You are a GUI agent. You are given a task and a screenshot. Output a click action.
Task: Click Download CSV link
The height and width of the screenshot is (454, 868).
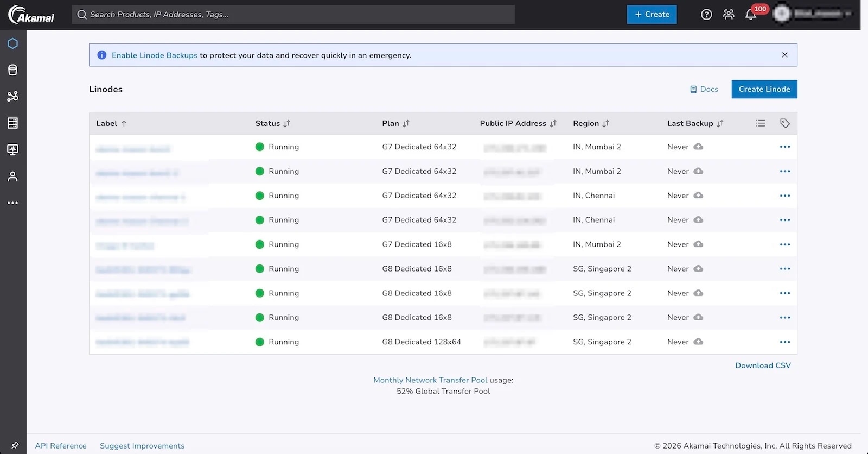tap(763, 365)
